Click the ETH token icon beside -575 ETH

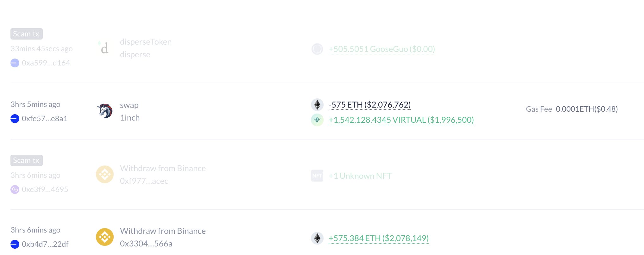[317, 105]
